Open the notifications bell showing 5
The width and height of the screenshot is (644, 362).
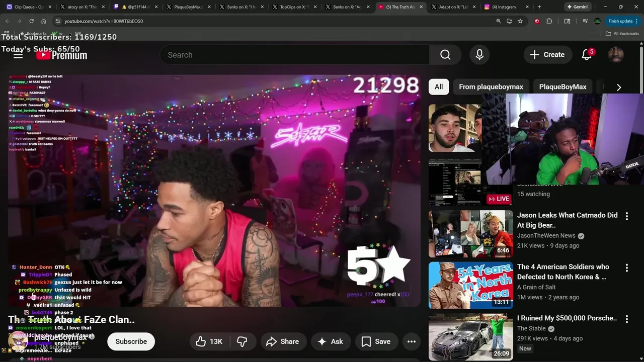pyautogui.click(x=587, y=55)
